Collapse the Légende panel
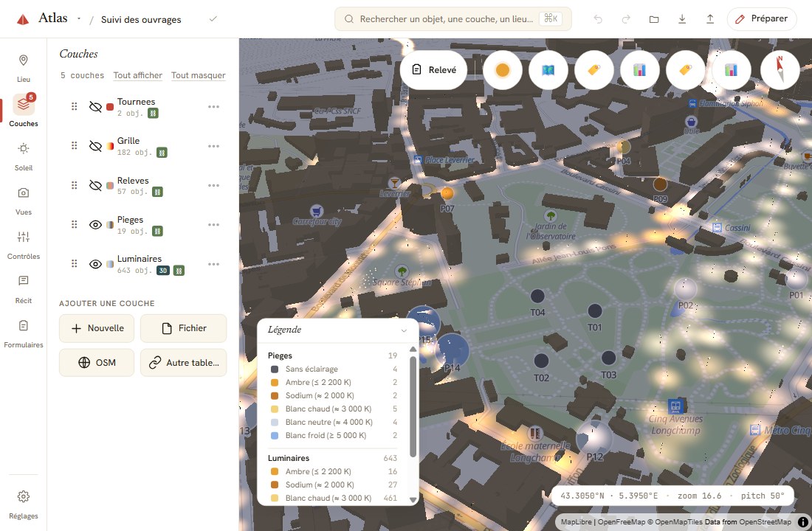812x531 pixels. pyautogui.click(x=404, y=330)
